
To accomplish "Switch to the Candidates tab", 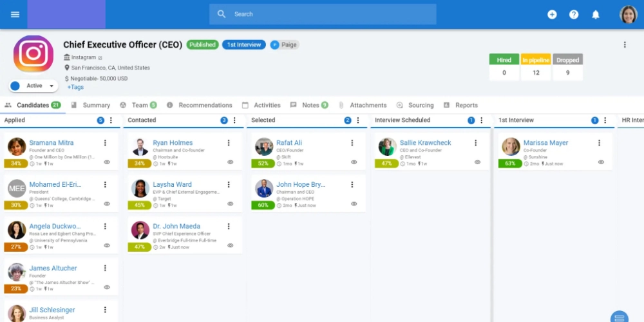I will [x=33, y=105].
